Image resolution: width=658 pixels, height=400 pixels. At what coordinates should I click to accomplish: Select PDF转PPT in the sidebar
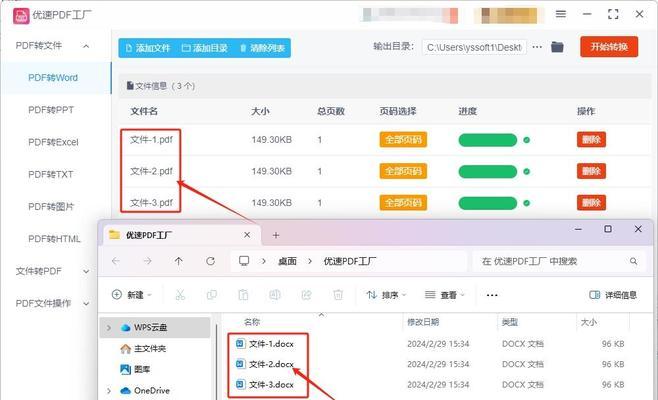[51, 110]
